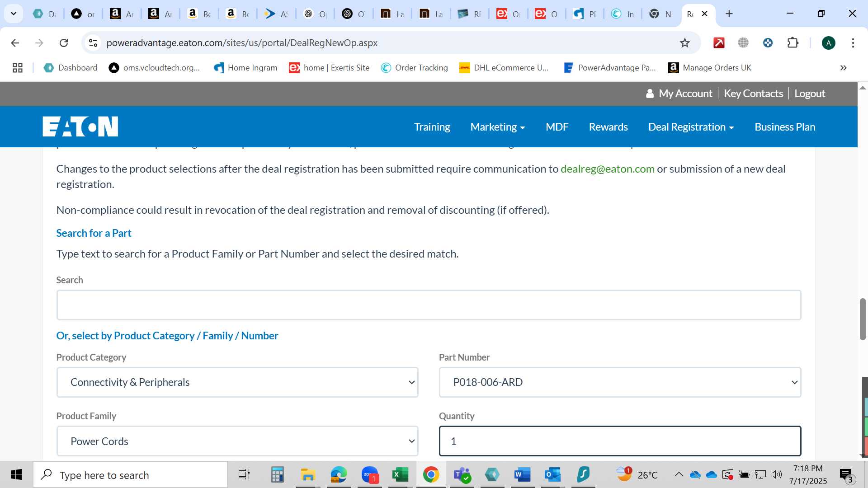
Task: Open a new browser tab
Action: (729, 14)
